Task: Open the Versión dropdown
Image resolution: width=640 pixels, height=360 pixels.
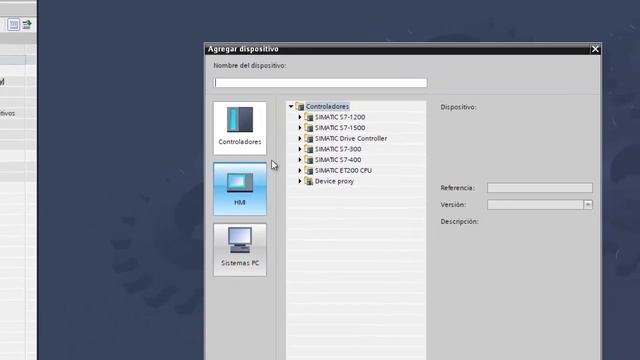Action: click(x=588, y=204)
